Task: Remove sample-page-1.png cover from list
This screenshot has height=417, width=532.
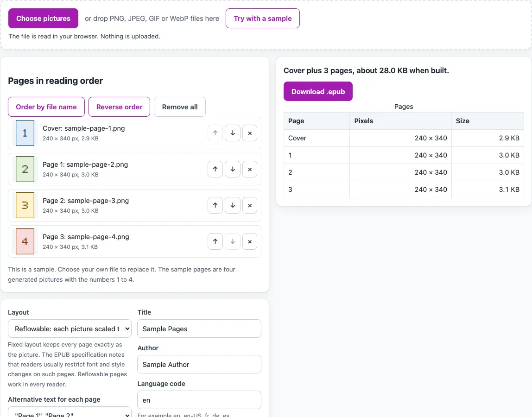Action: point(250,133)
